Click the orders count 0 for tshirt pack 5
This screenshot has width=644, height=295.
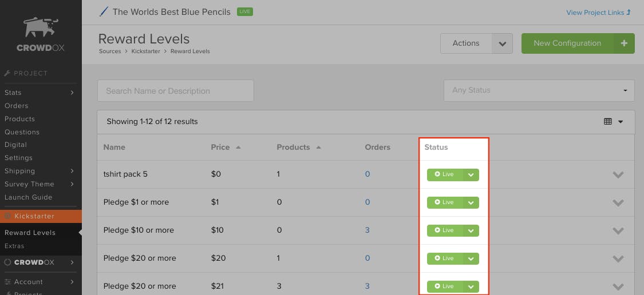coord(368,174)
